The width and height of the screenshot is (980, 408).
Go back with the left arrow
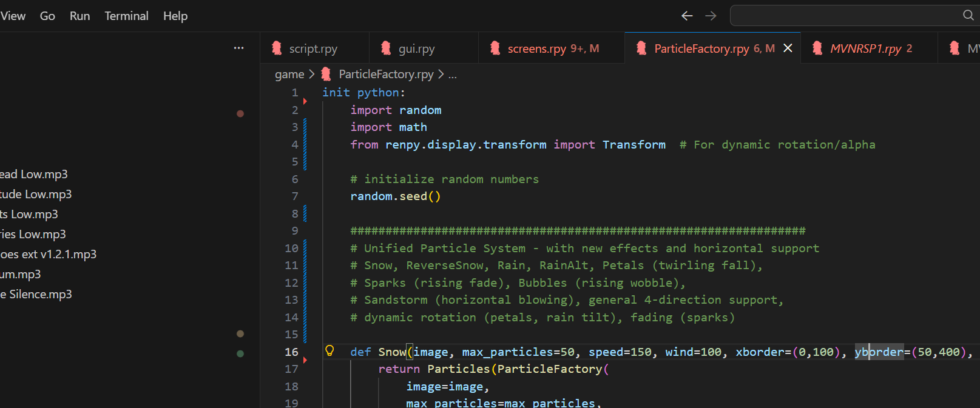(687, 16)
